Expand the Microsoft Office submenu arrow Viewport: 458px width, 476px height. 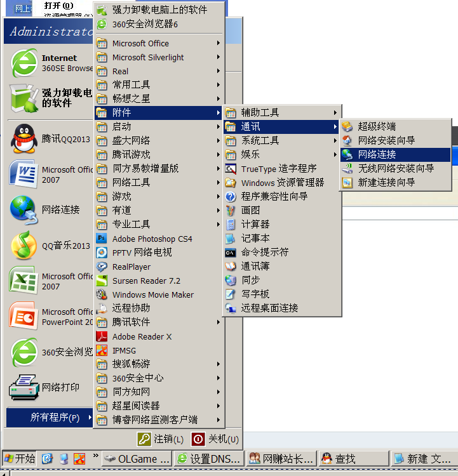[x=219, y=43]
